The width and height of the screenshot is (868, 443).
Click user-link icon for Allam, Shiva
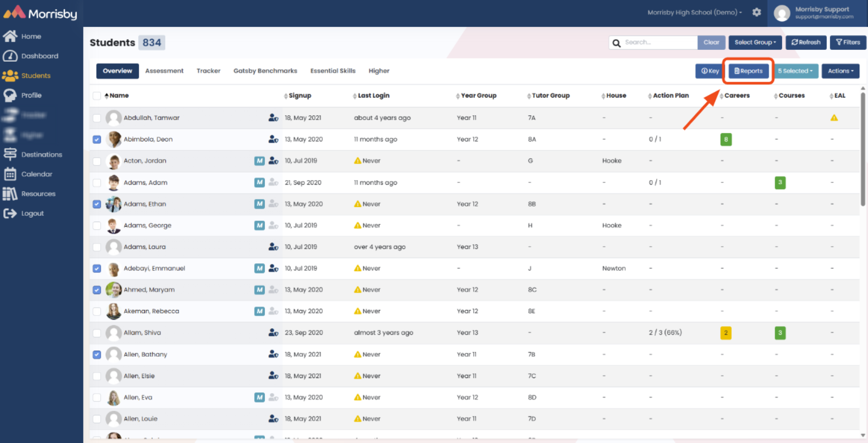[x=273, y=333]
